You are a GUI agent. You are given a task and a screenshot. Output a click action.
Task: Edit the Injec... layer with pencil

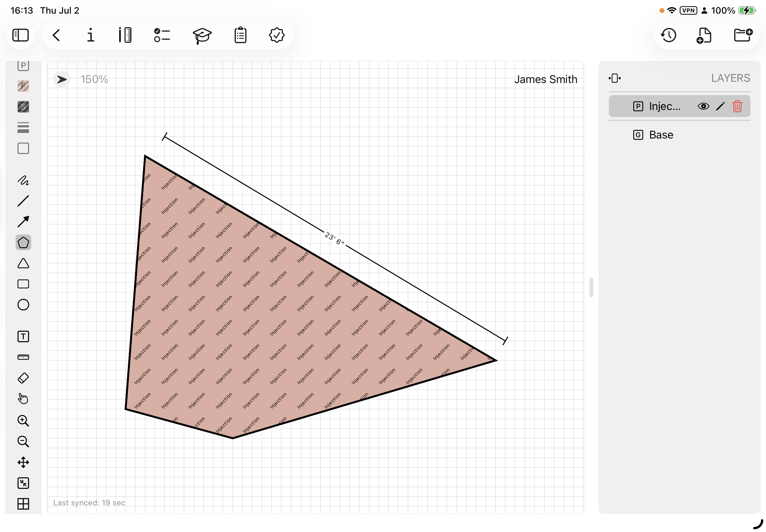[x=720, y=106]
